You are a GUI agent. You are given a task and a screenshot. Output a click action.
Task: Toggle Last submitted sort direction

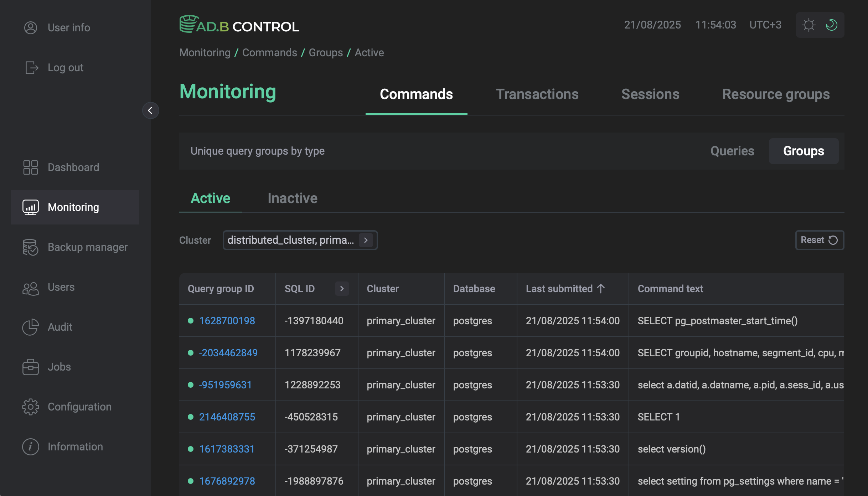click(601, 289)
